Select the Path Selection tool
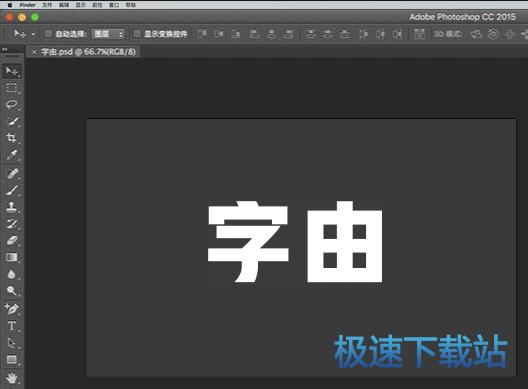Image resolution: width=528 pixels, height=389 pixels. (12, 343)
